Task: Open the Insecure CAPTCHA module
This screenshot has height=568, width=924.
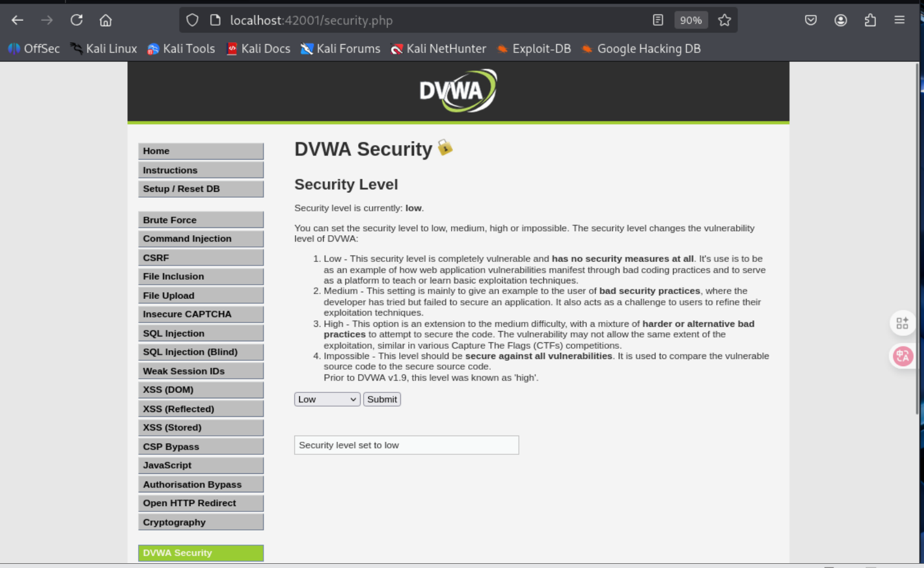Action: (x=201, y=314)
